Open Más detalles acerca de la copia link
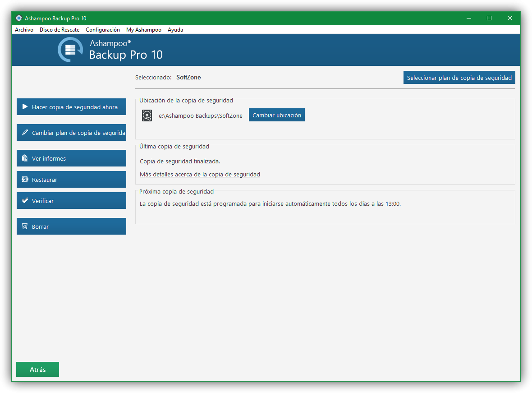This screenshot has width=532, height=393. point(200,174)
